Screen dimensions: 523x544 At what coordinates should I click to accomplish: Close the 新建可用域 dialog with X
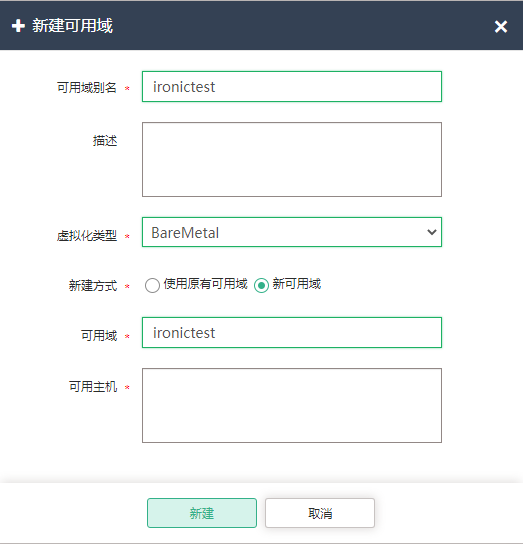[501, 26]
